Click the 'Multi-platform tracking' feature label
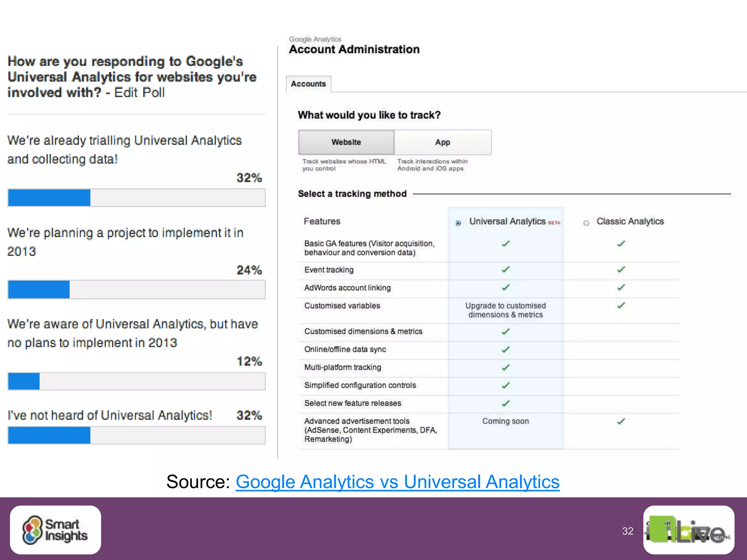The width and height of the screenshot is (747, 560). pos(343,367)
